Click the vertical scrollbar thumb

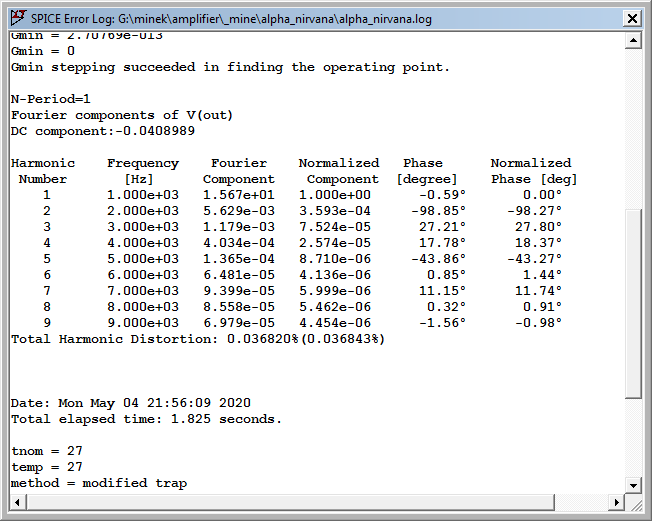pyautogui.click(x=633, y=304)
